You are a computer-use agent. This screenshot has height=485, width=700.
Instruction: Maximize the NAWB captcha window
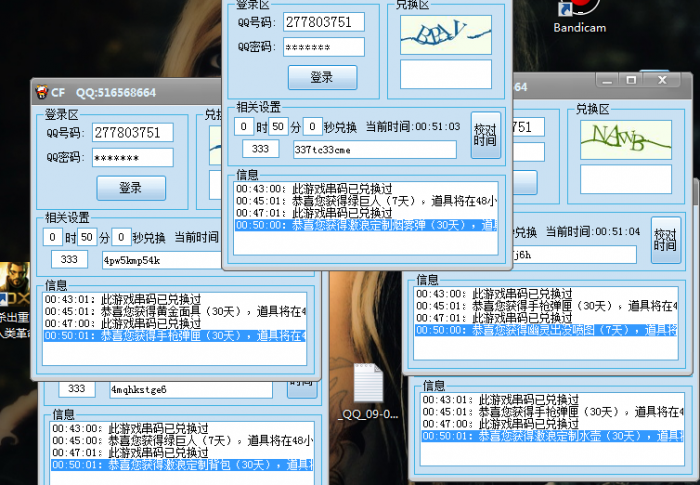tap(631, 80)
